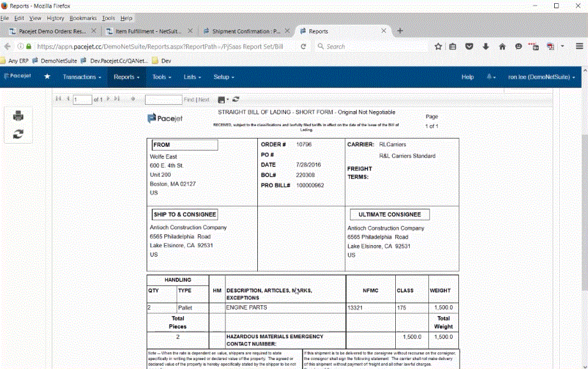This screenshot has height=369, width=588.
Task: Open notifications bell dropdown
Action: click(491, 77)
